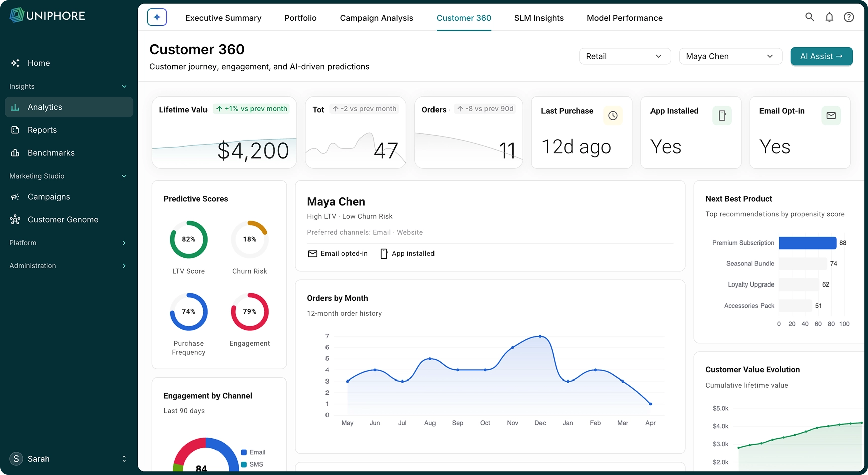This screenshot has height=475, width=868.
Task: Click the Orders by Month heading
Action: (338, 298)
